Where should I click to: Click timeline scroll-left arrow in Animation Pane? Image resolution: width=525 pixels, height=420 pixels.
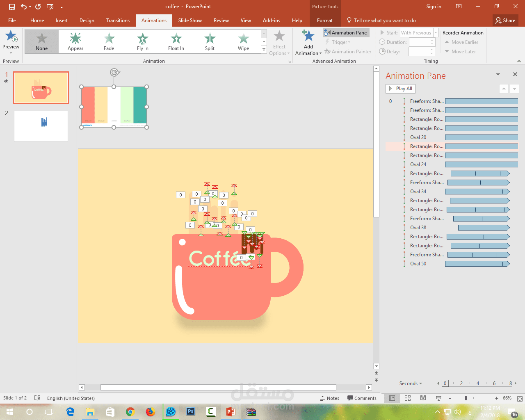pos(438,383)
